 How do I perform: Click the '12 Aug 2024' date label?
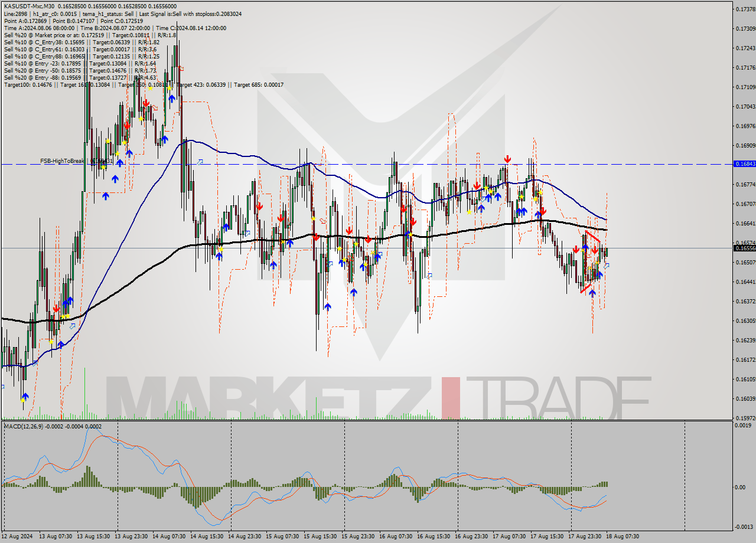coord(17,537)
